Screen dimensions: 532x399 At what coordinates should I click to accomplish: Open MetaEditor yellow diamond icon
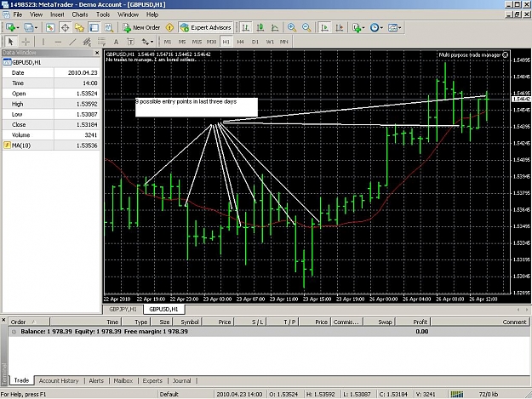pyautogui.click(x=169, y=28)
